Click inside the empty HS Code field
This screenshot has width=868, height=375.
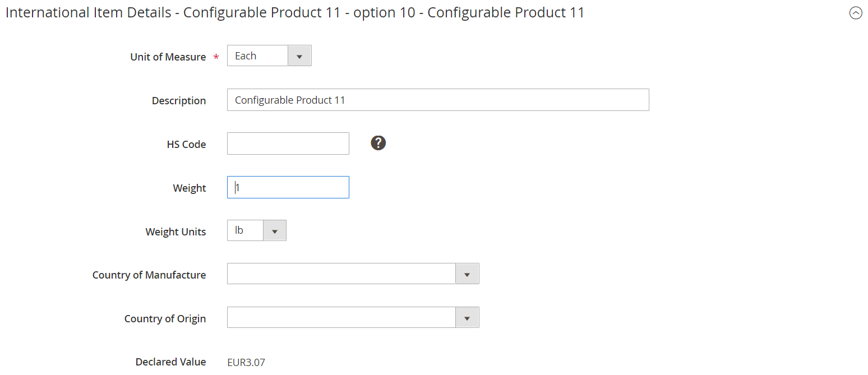[288, 143]
